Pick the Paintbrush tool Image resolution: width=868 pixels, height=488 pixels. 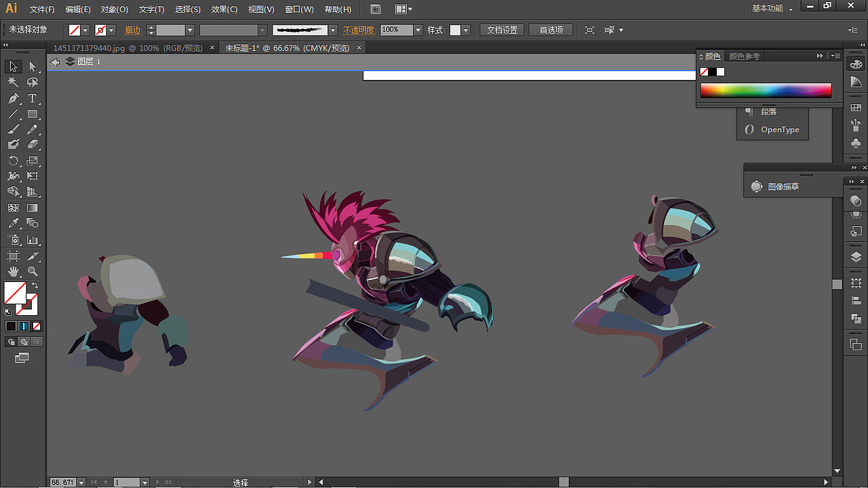point(13,129)
